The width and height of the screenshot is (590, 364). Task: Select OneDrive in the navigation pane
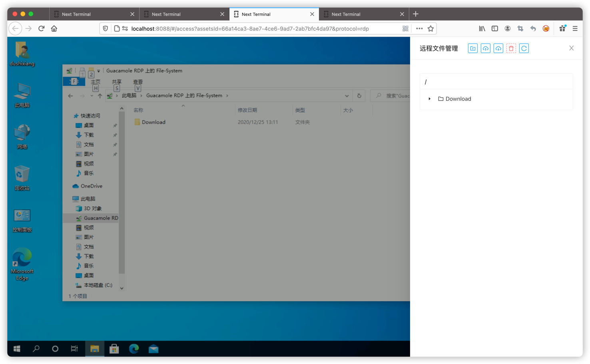(x=91, y=186)
